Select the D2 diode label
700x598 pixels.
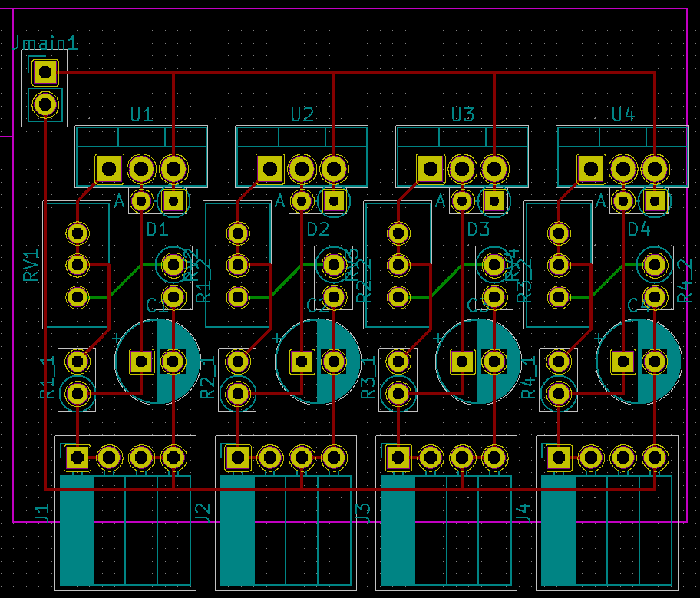[319, 230]
